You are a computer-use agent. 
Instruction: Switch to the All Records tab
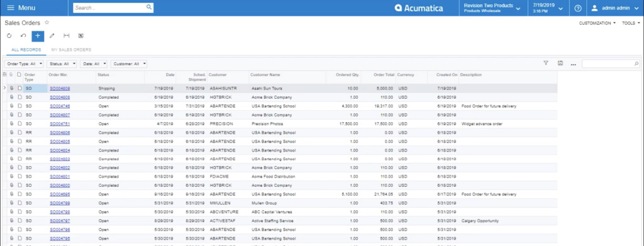26,50
